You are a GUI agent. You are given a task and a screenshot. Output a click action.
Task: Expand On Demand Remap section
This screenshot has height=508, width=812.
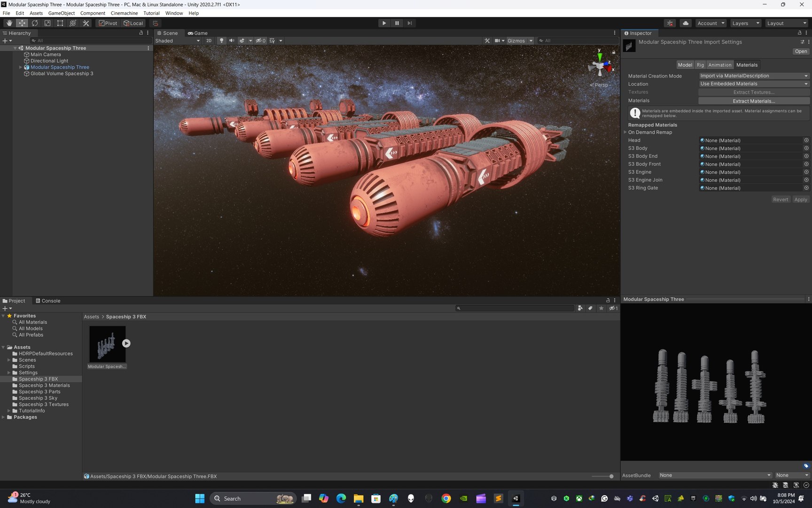point(625,132)
